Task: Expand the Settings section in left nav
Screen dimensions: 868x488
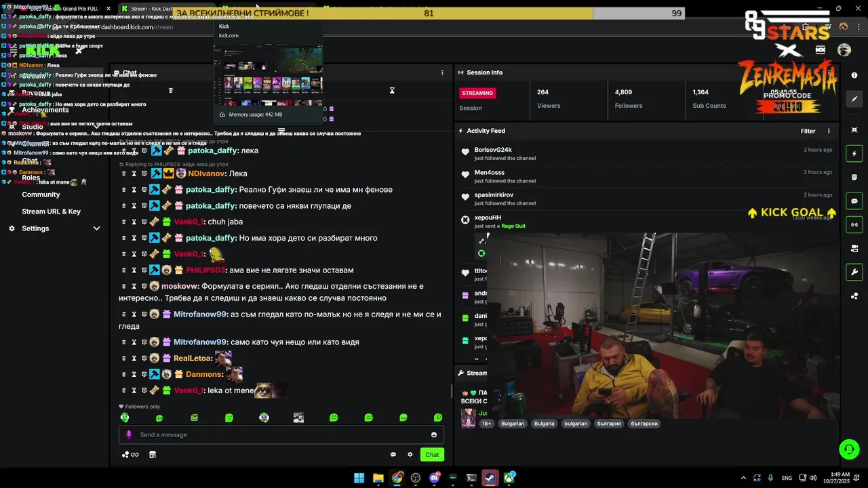Action: coord(96,228)
